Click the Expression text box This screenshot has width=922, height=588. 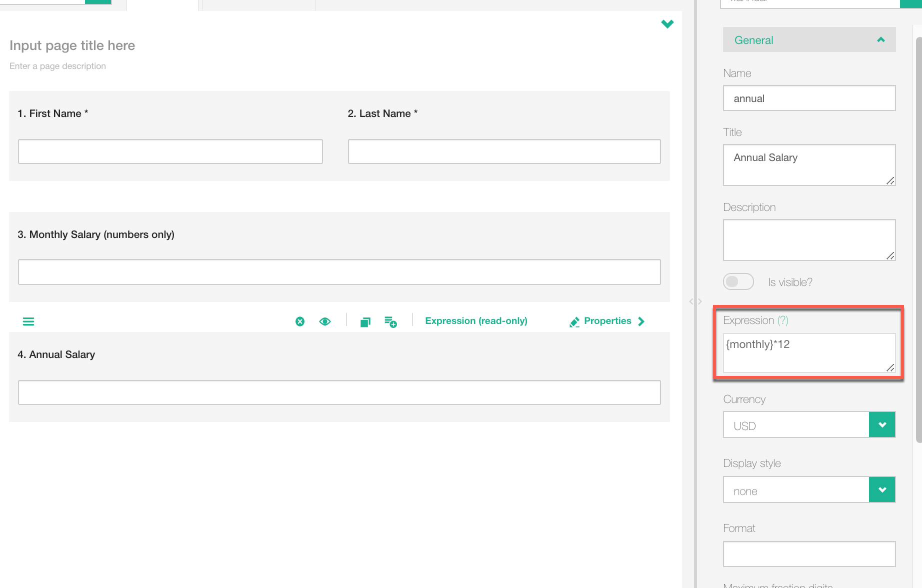808,352
